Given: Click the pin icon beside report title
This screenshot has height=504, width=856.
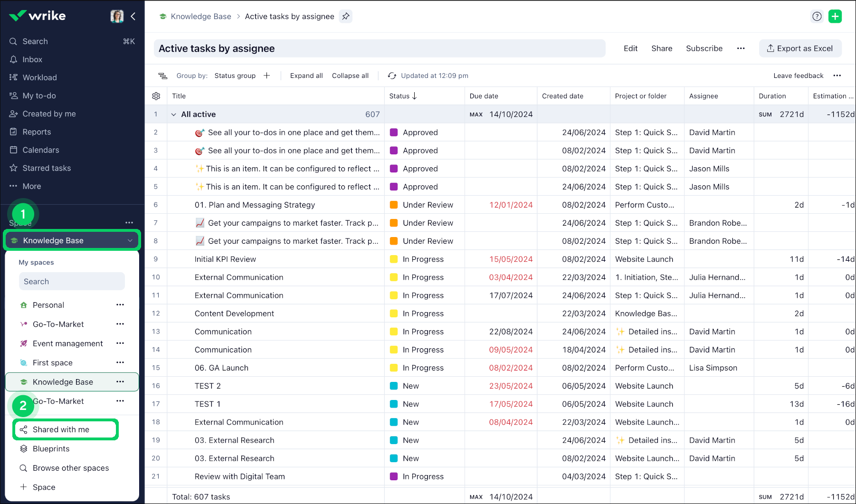Looking at the screenshot, I should pyautogui.click(x=346, y=17).
